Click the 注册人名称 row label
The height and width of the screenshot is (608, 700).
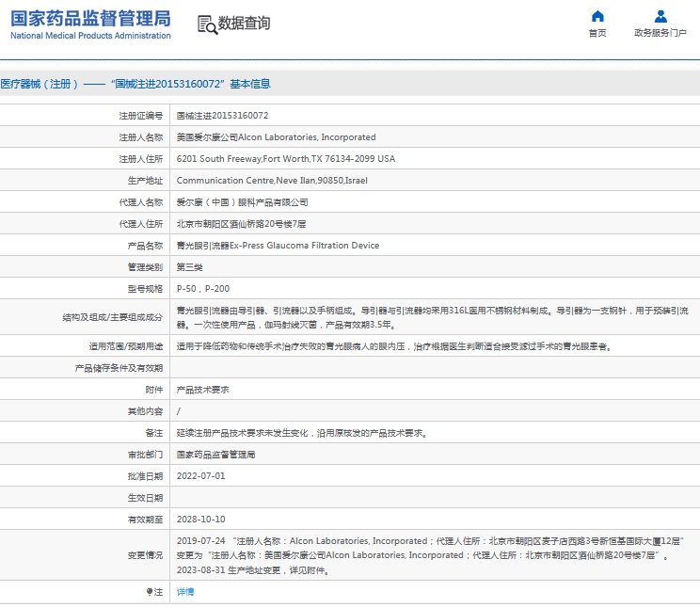140,137
